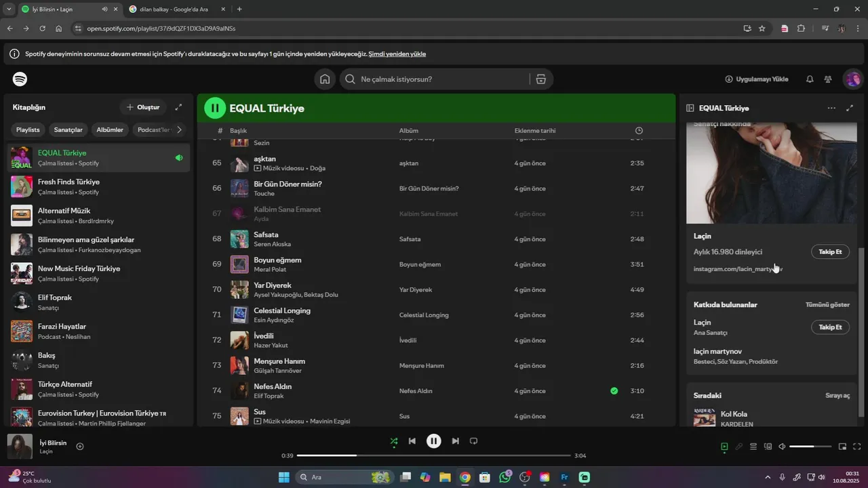The width and height of the screenshot is (868, 488).
Task: Show hidden system tray icons
Action: [x=768, y=477]
